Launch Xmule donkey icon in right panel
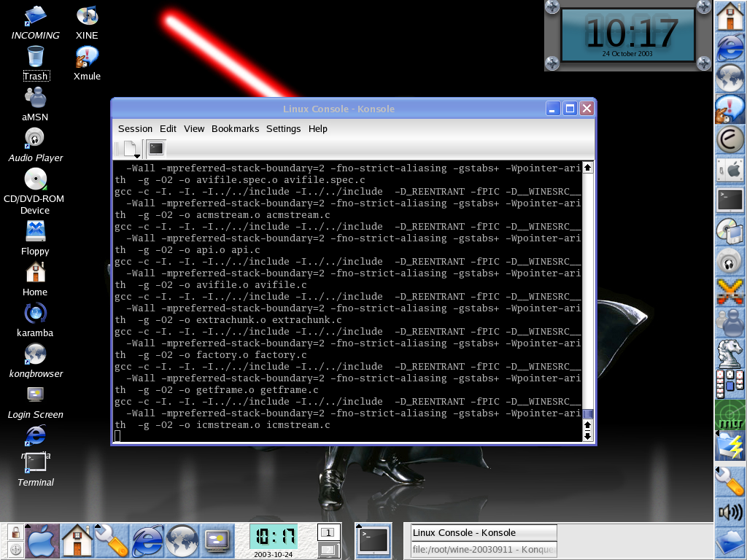The height and width of the screenshot is (560, 747). 730,109
